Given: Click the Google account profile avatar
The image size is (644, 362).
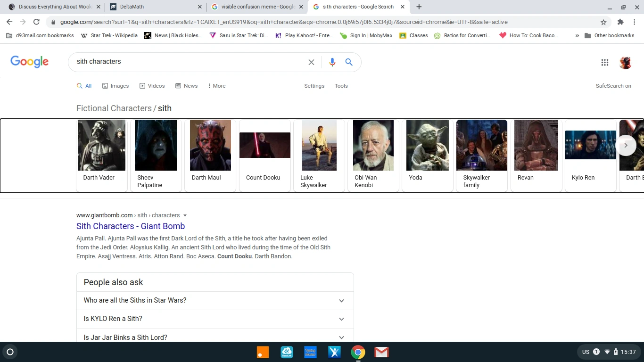Looking at the screenshot, I should (x=625, y=62).
